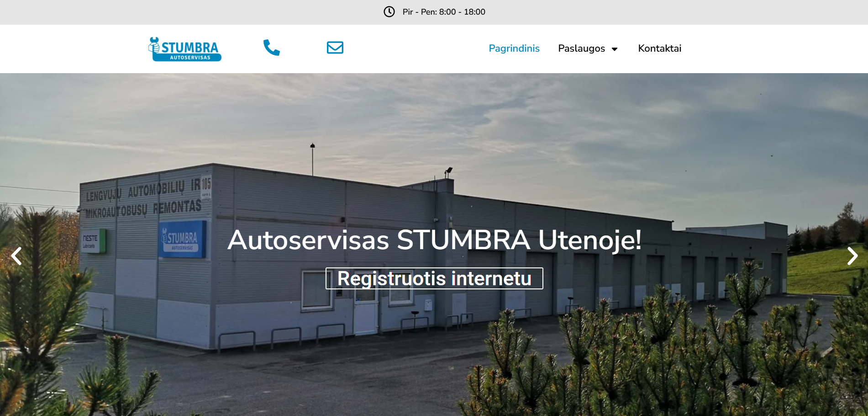Click the Neste sign on the building
868x416 pixels.
click(x=93, y=241)
